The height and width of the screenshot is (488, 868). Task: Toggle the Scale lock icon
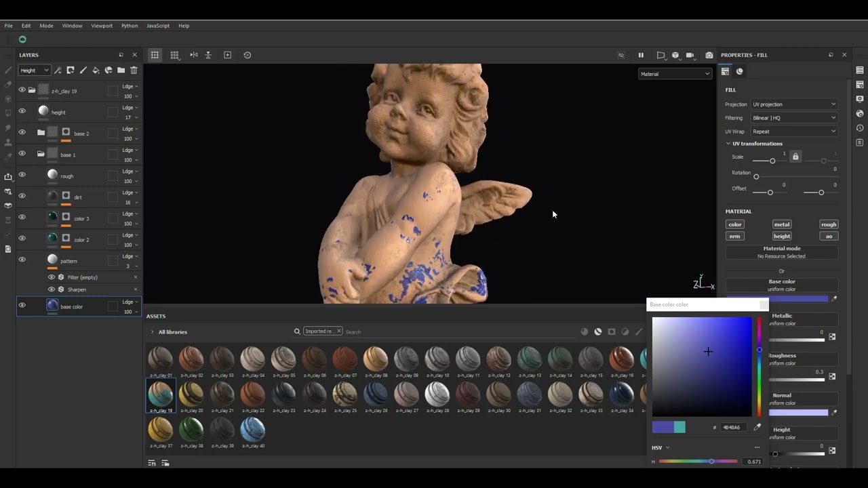tap(795, 157)
